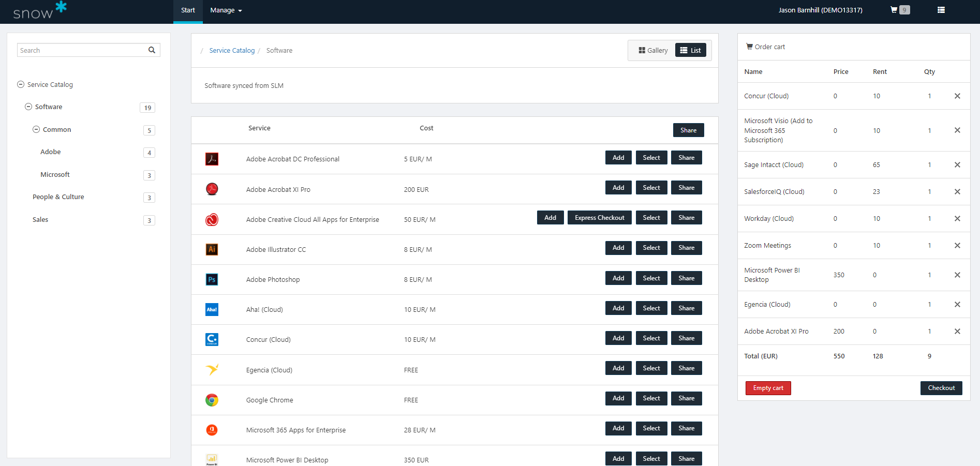This screenshot has width=980, height=466.
Task: Click the Adobe Acrobat DC Professional icon
Action: [212, 159]
